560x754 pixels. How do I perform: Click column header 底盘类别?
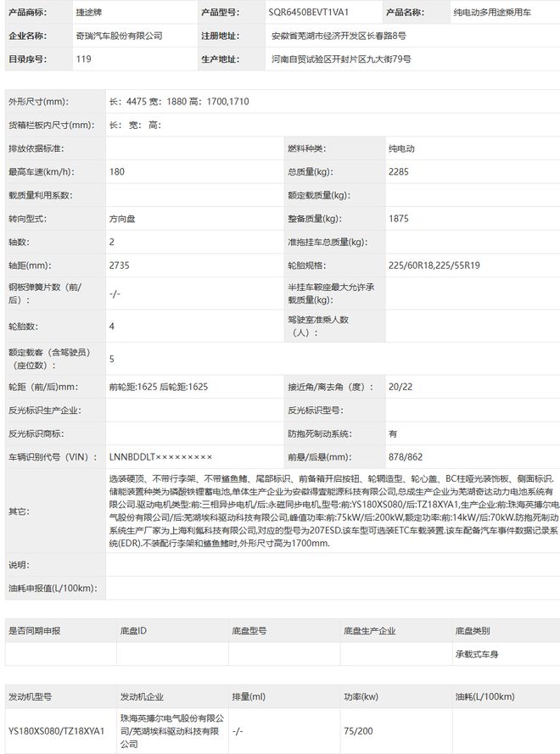pos(473,630)
